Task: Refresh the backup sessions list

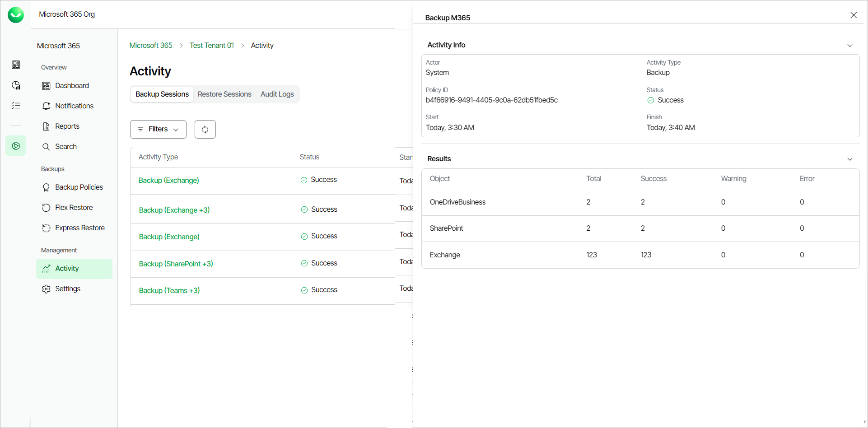Action: [x=205, y=129]
